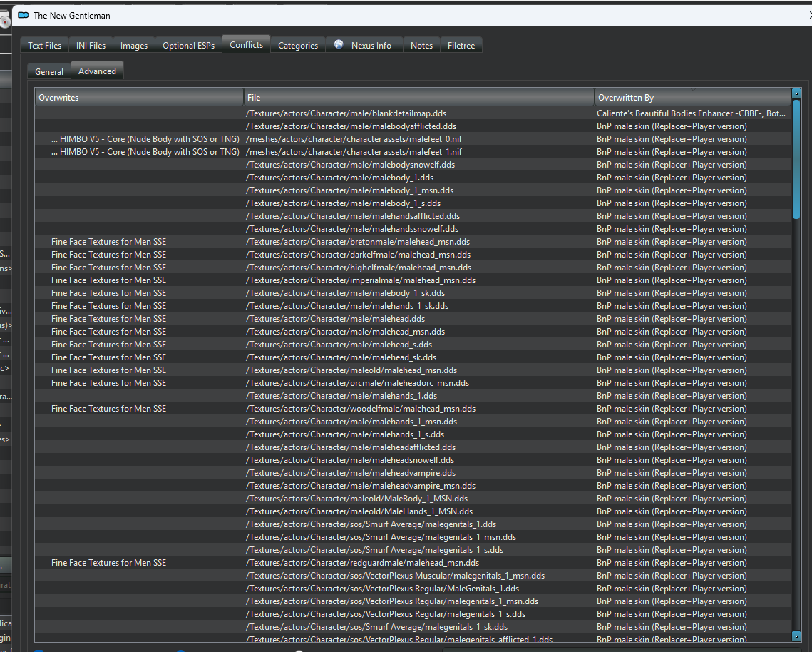
Task: Select the maleold/MaleBody_1_MSN.dds row
Action: pos(413,498)
